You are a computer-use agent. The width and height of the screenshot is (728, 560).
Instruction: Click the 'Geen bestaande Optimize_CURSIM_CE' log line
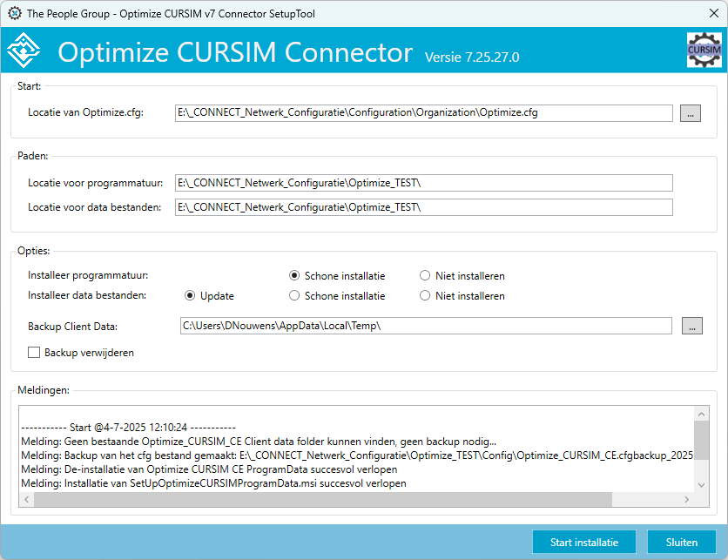click(x=259, y=442)
